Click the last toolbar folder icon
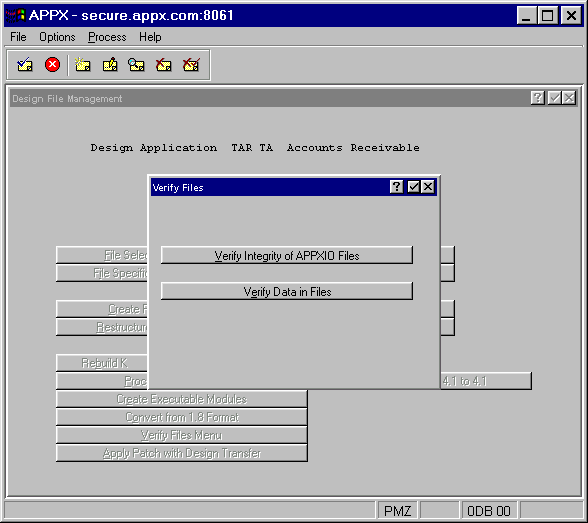The image size is (588, 523). [191, 64]
